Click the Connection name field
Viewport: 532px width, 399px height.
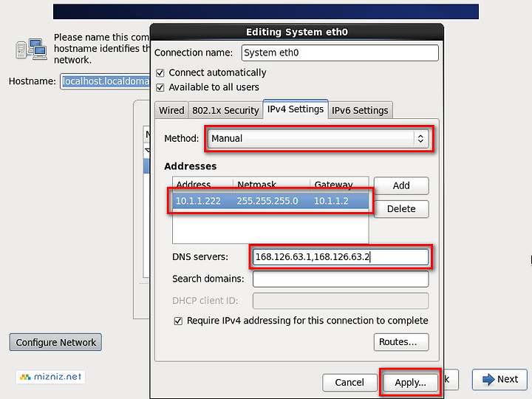pyautogui.click(x=340, y=53)
